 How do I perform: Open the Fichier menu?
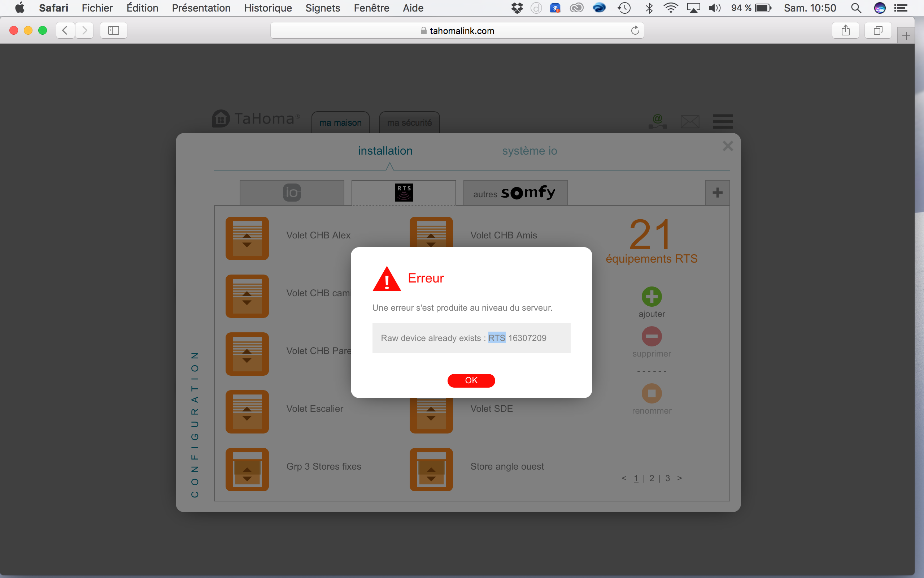[97, 8]
